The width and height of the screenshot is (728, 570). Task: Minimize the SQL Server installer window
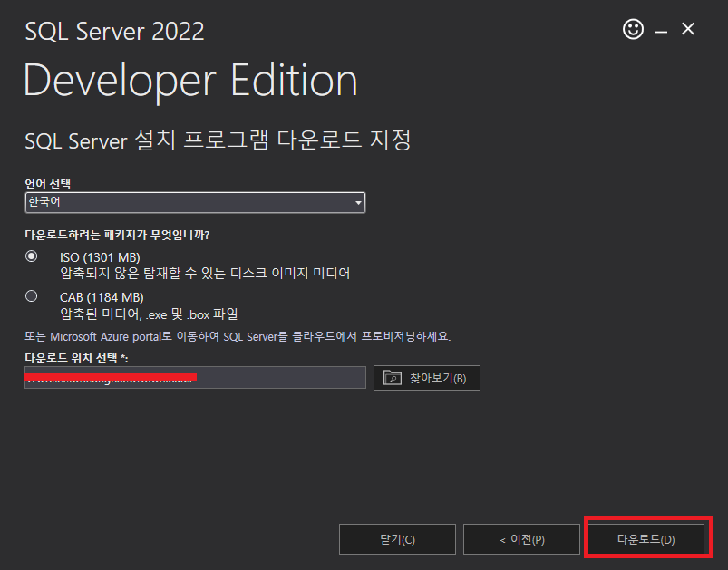tap(661, 32)
